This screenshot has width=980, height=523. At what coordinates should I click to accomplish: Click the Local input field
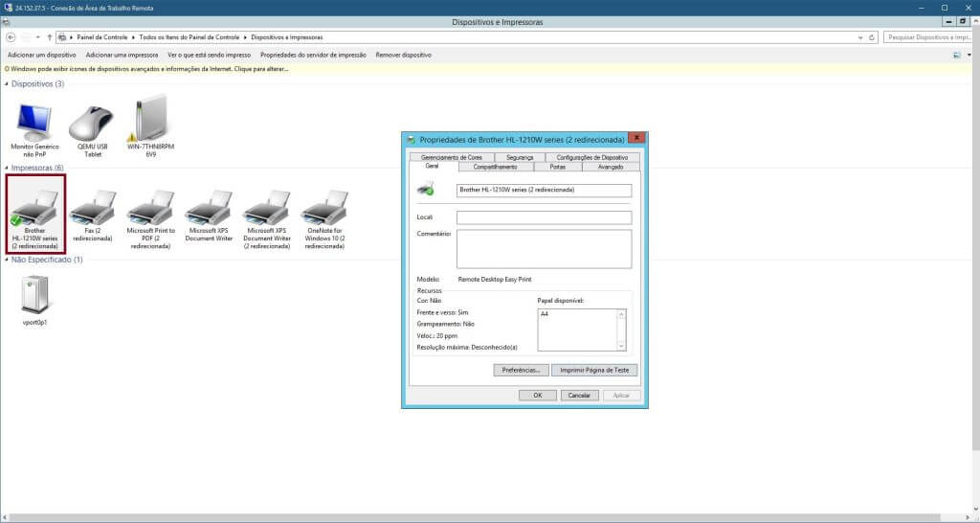click(x=544, y=217)
